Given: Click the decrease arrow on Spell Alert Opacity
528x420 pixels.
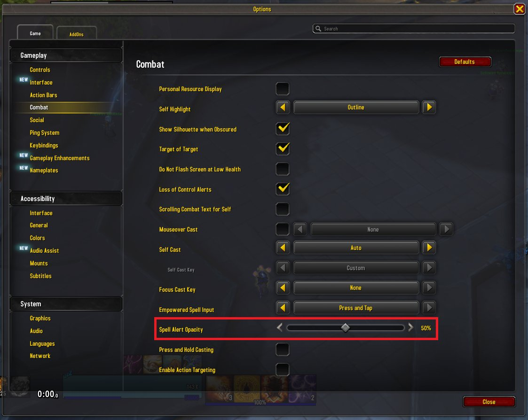Looking at the screenshot, I should tap(279, 327).
